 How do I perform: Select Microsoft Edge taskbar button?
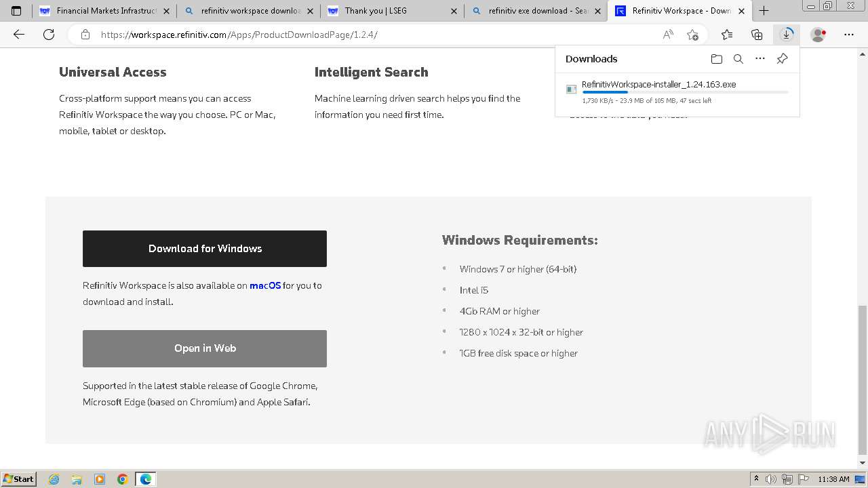click(x=146, y=479)
